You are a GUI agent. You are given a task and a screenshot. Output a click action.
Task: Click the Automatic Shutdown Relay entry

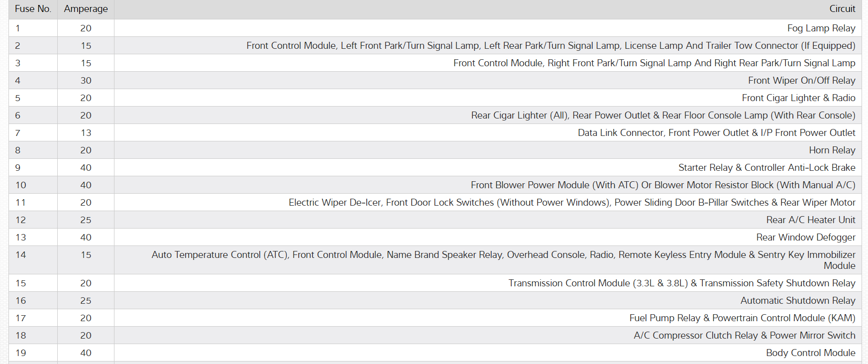[x=797, y=301]
